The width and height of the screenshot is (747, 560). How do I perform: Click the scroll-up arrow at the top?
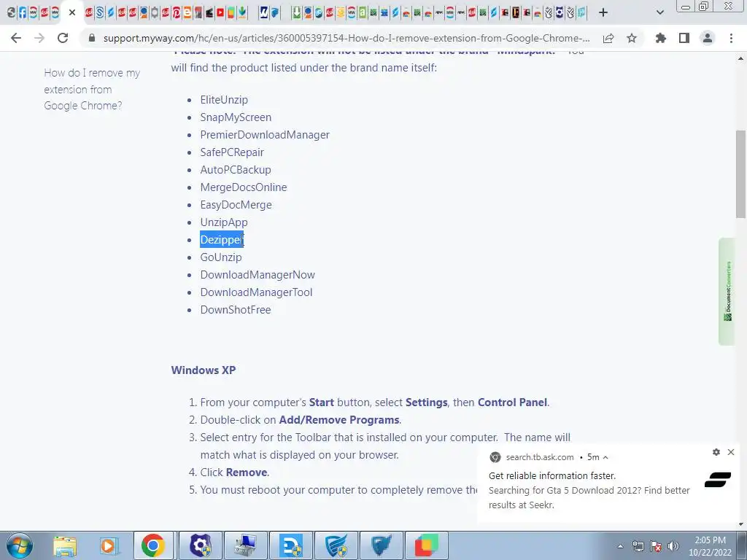pyautogui.click(x=741, y=58)
